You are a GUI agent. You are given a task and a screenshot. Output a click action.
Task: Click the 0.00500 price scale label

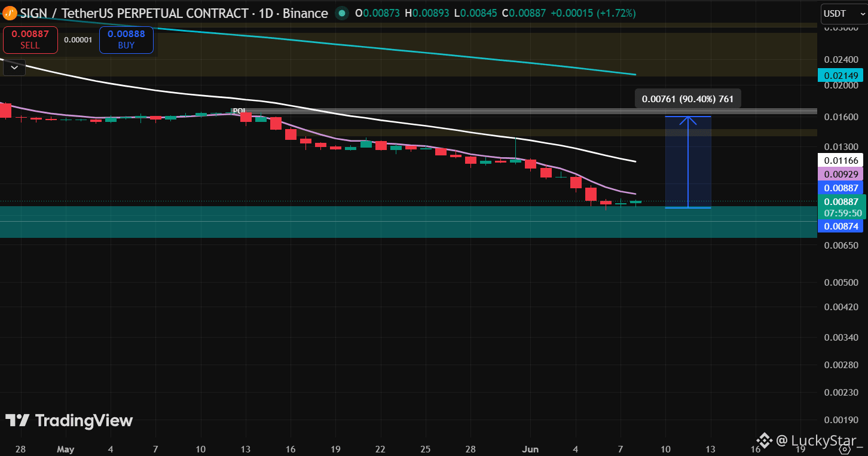point(841,282)
